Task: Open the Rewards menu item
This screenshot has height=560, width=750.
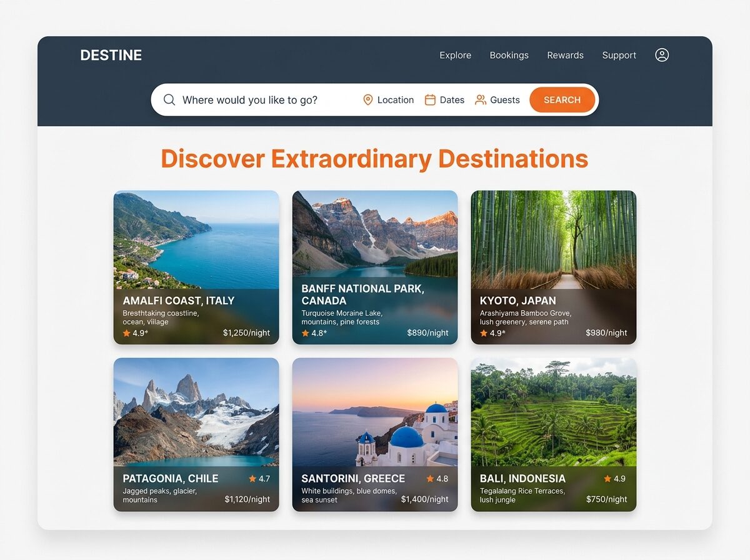Action: click(566, 55)
